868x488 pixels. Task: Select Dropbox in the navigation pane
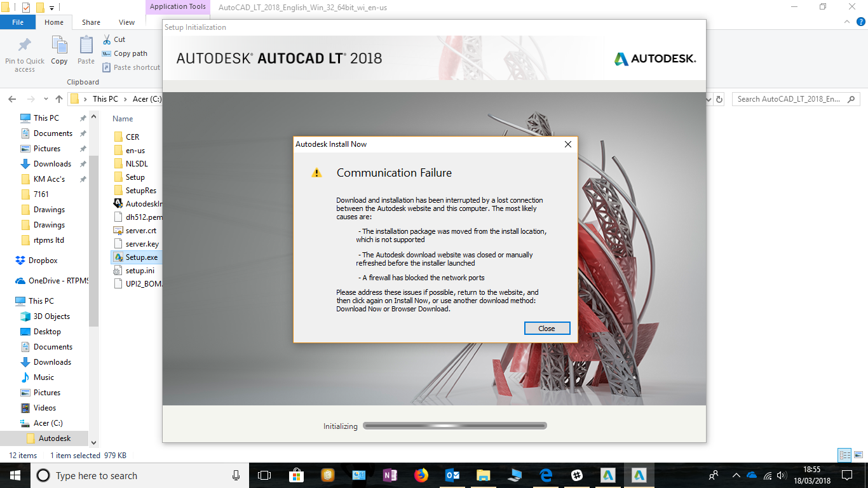[x=43, y=261]
